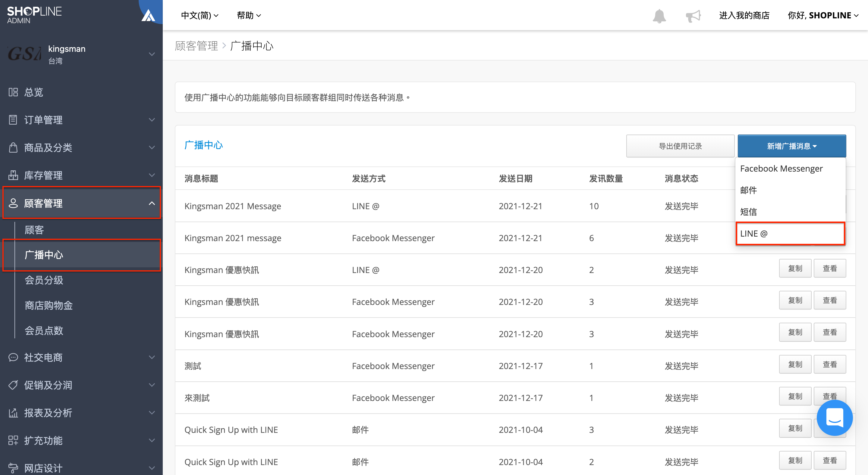
Task: Open the notification bell
Action: pyautogui.click(x=659, y=15)
